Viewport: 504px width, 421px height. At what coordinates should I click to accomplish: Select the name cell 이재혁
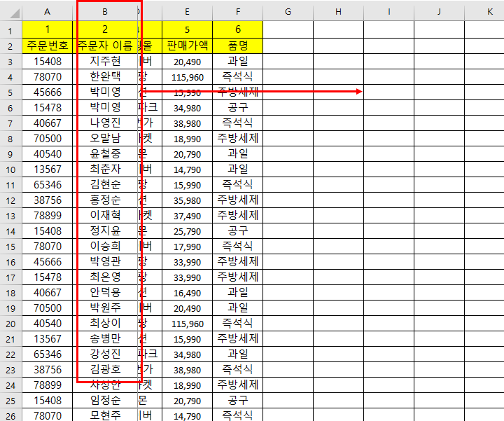105,216
